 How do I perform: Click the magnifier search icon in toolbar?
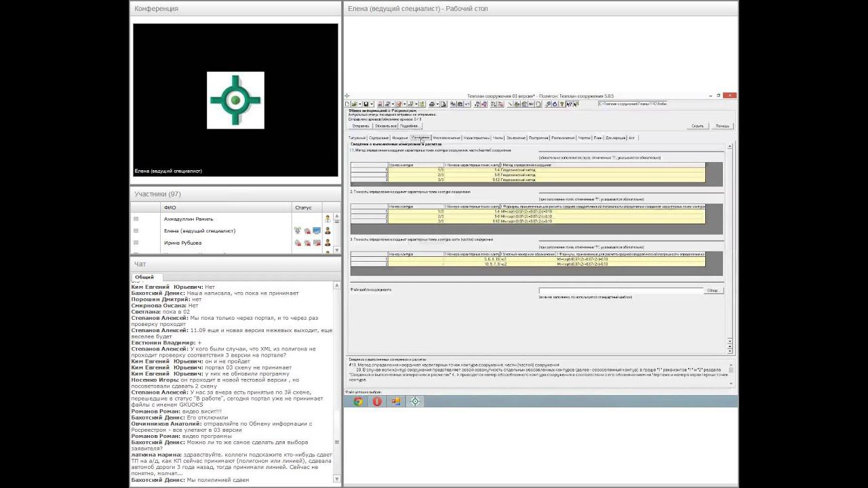click(x=548, y=104)
